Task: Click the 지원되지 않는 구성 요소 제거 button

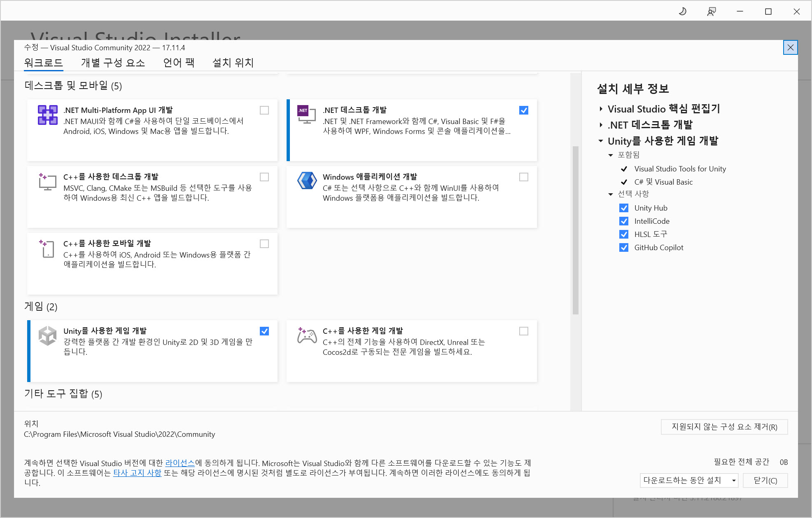Action: (x=724, y=427)
